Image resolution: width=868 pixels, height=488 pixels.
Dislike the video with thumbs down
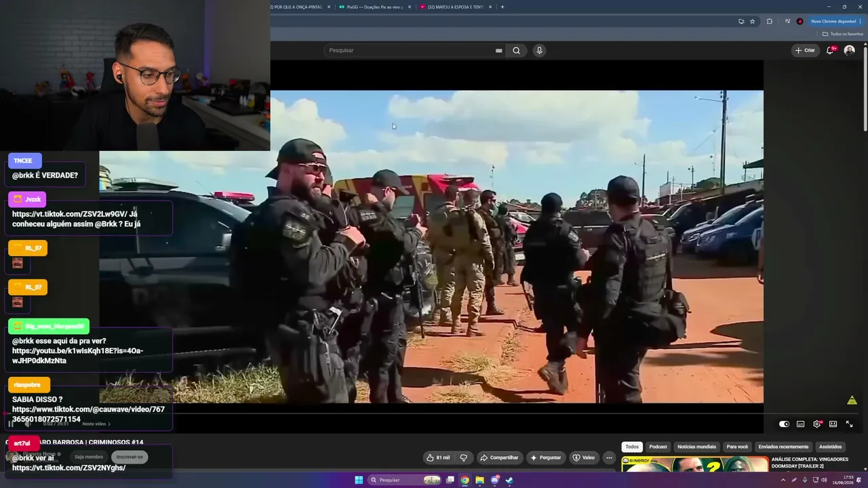[x=464, y=457]
